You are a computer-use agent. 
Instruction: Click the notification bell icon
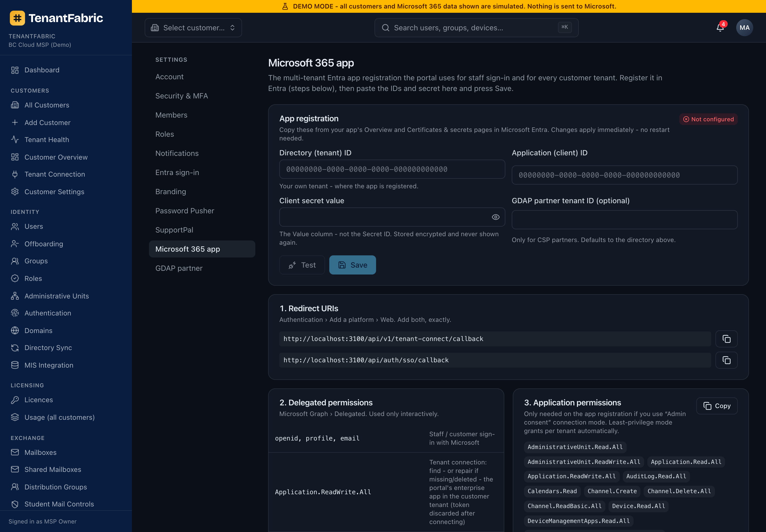tap(720, 28)
